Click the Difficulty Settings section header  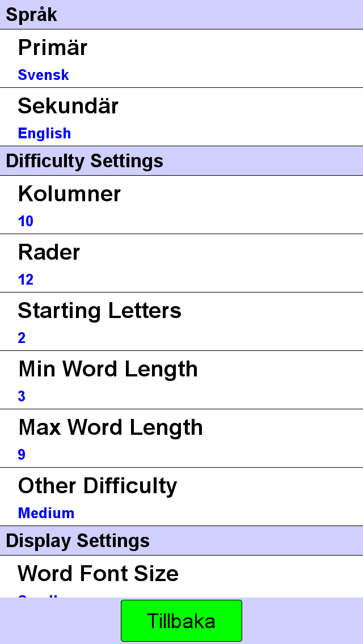click(x=181, y=160)
